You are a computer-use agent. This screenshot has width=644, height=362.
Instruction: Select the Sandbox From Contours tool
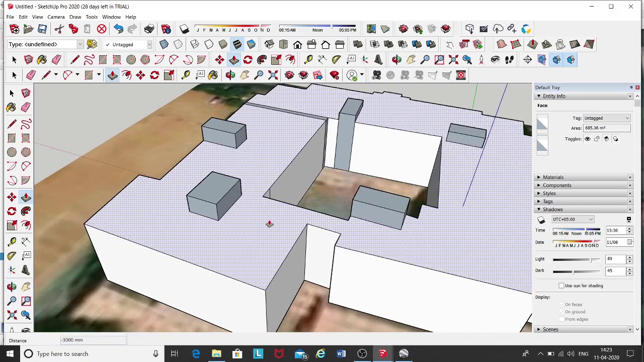pos(501,44)
